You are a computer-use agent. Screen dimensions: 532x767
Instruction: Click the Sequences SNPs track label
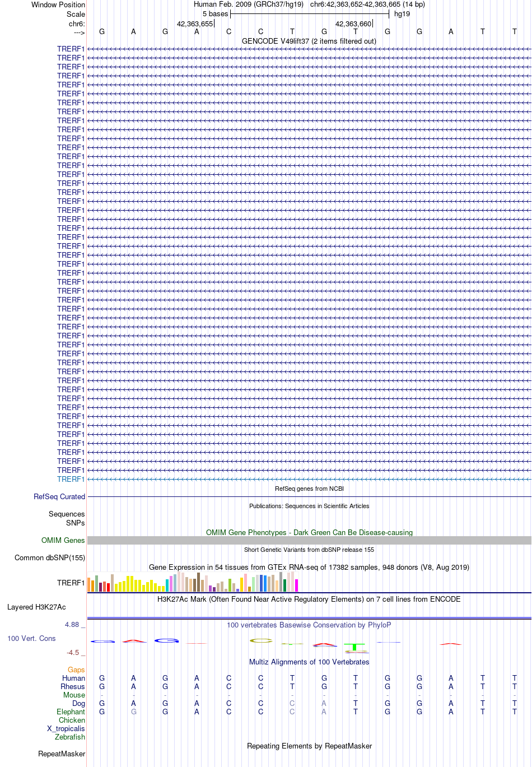[x=67, y=518]
